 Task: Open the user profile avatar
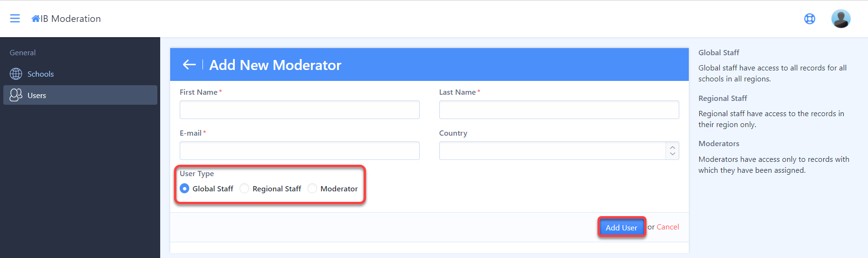[840, 19]
